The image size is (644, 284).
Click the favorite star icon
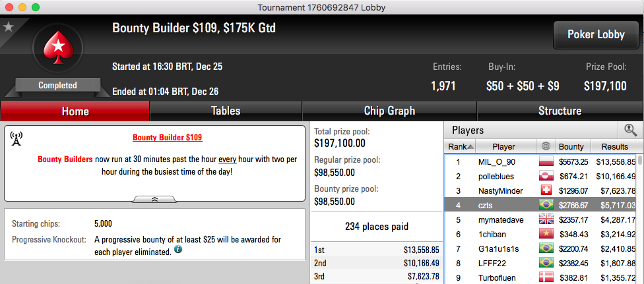[x=8, y=27]
